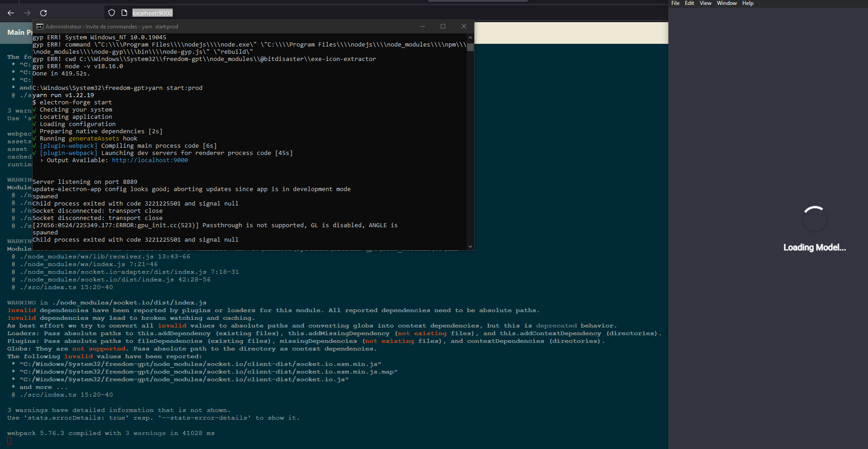Click the address bar showing localhost:9000

(x=152, y=13)
